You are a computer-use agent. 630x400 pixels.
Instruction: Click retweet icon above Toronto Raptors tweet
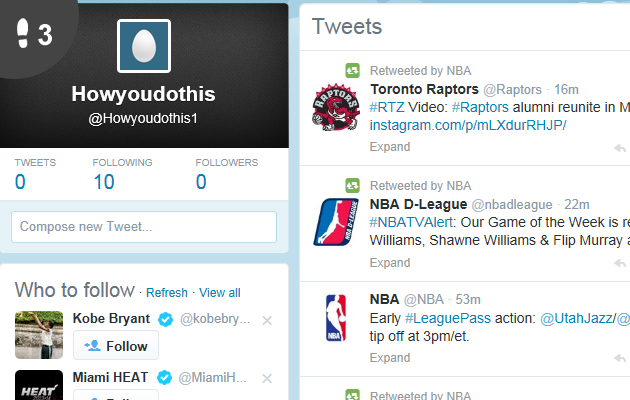(352, 71)
